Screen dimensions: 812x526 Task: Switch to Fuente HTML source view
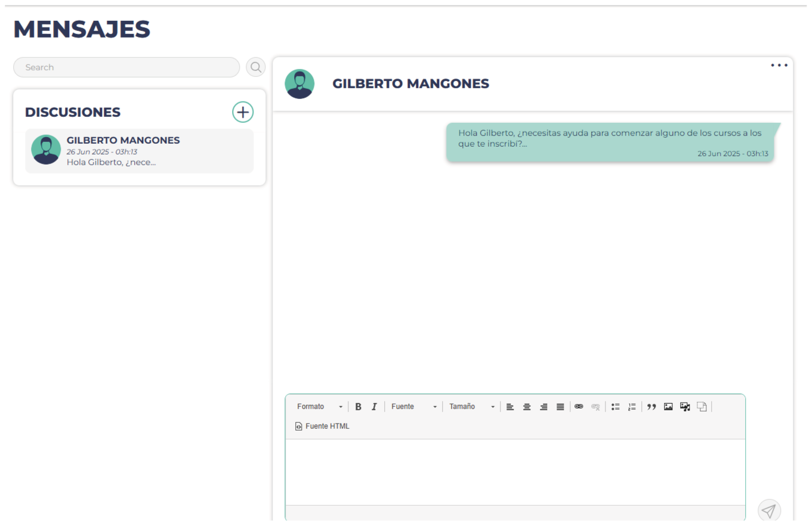click(322, 426)
